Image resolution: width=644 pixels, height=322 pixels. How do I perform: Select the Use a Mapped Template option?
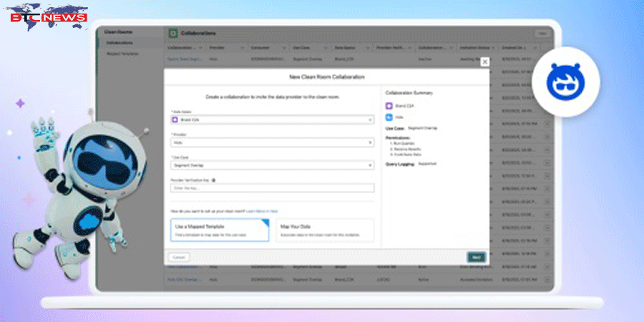click(x=220, y=230)
